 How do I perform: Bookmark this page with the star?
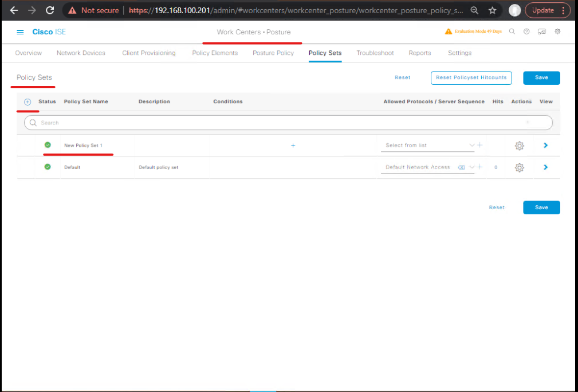tap(493, 10)
